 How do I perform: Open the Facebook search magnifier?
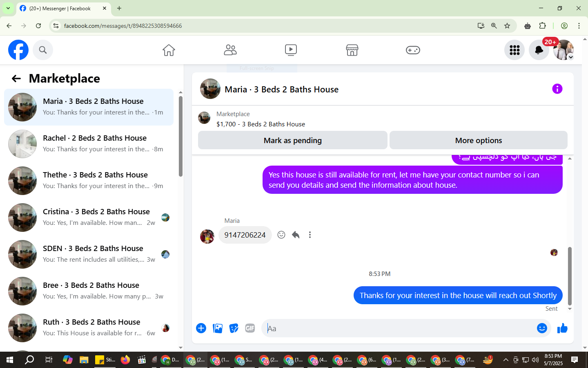(43, 50)
